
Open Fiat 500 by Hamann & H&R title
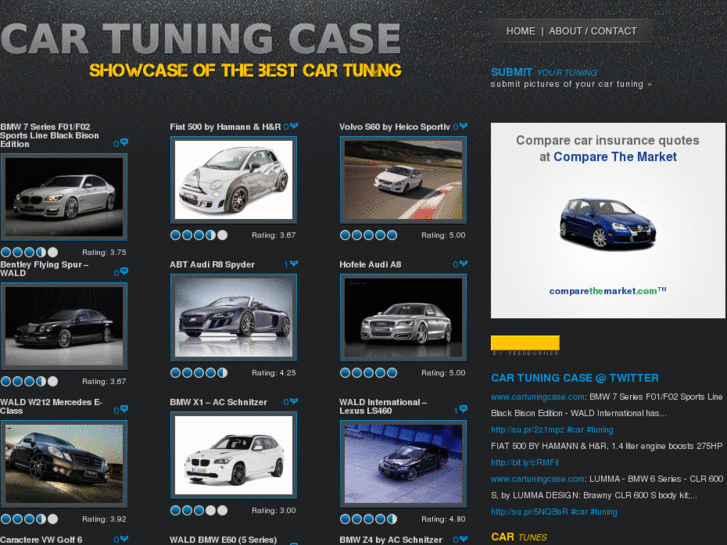[225, 127]
